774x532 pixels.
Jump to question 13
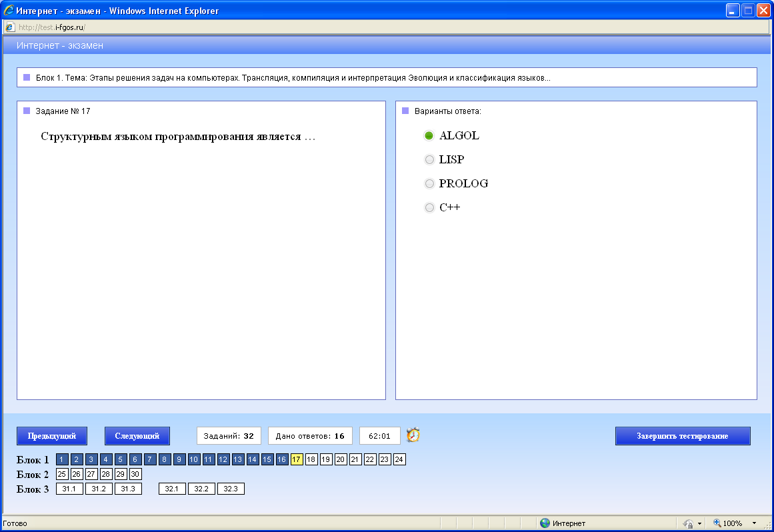238,459
